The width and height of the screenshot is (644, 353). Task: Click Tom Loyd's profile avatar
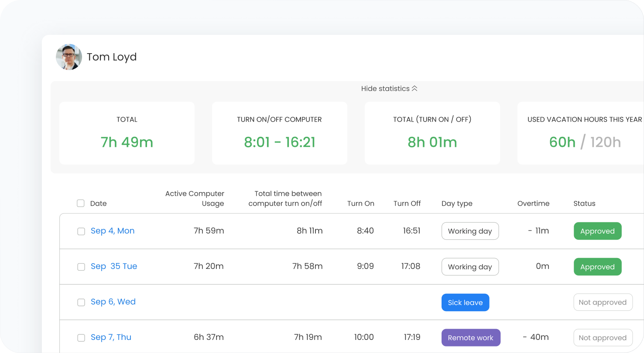point(69,57)
